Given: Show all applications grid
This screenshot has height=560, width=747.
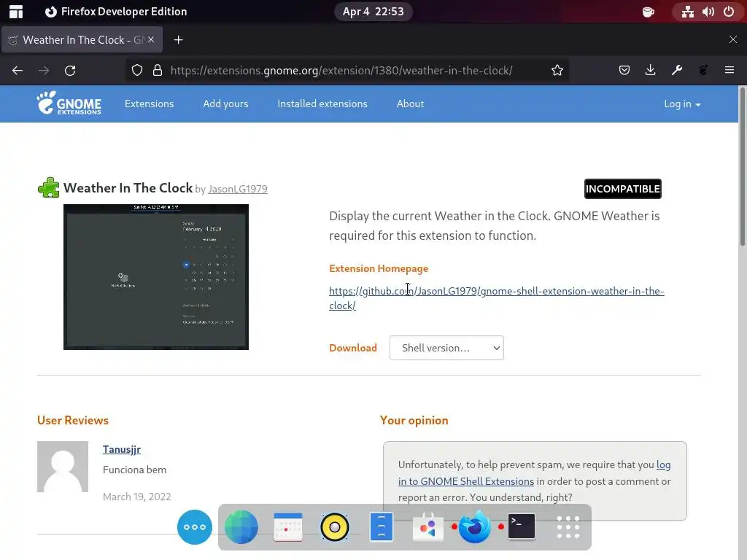Looking at the screenshot, I should 568,527.
